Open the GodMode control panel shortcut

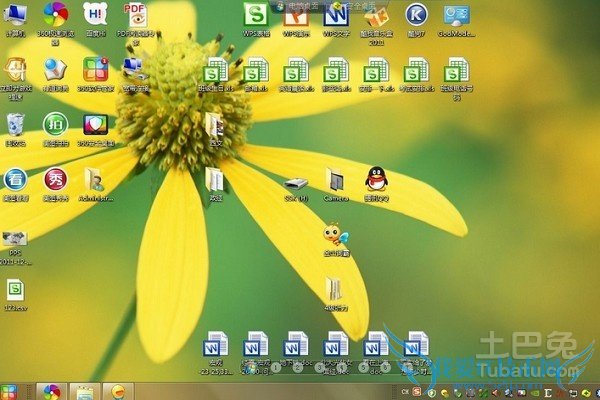[457, 15]
